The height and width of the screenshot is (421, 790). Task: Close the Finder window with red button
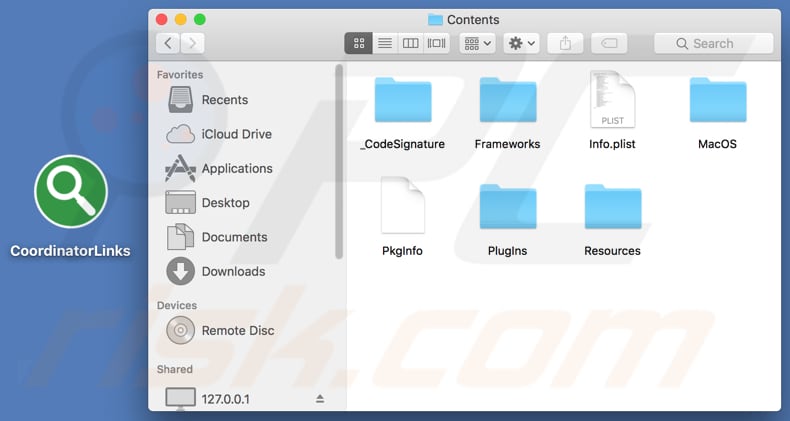[162, 20]
